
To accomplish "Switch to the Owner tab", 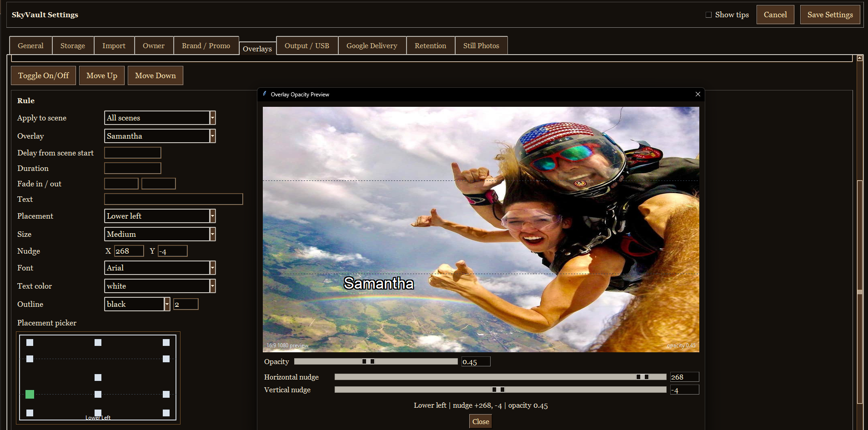I will tap(154, 45).
